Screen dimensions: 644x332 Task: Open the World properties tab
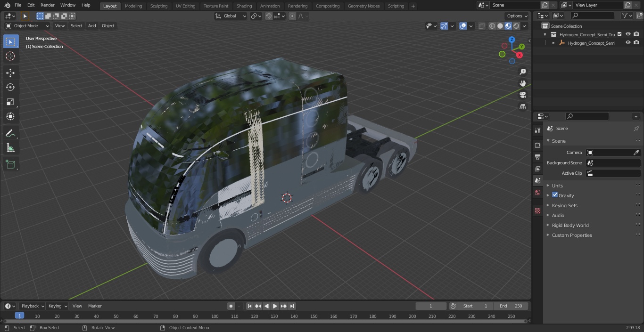tap(537, 192)
